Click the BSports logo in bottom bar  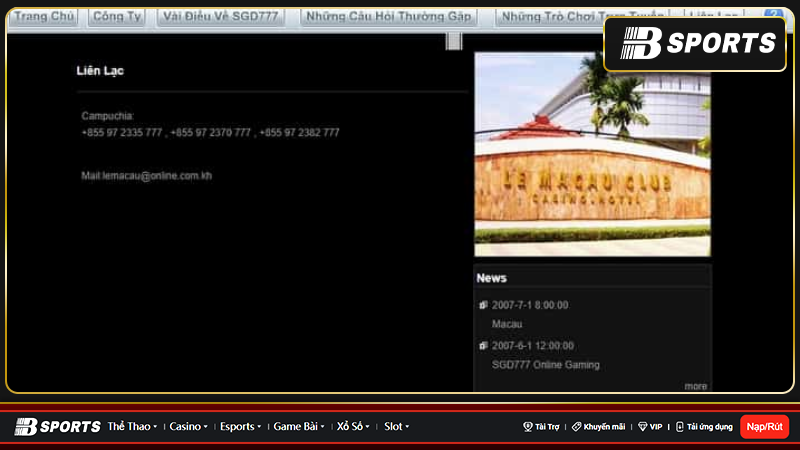tap(57, 427)
